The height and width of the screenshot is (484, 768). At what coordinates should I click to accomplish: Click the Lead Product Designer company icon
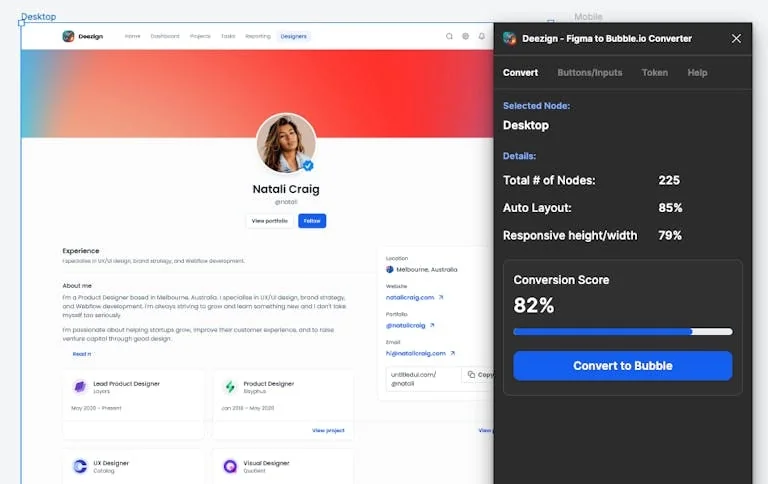pyautogui.click(x=79, y=387)
